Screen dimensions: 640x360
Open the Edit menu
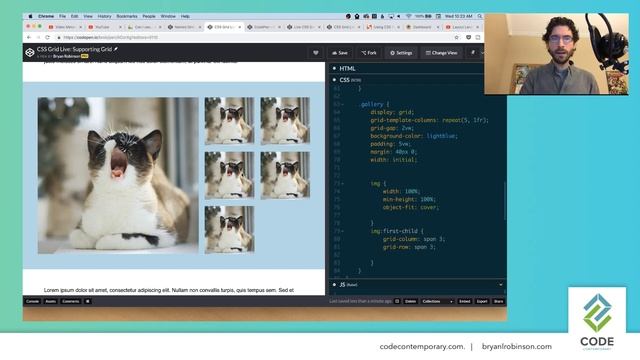(75, 16)
